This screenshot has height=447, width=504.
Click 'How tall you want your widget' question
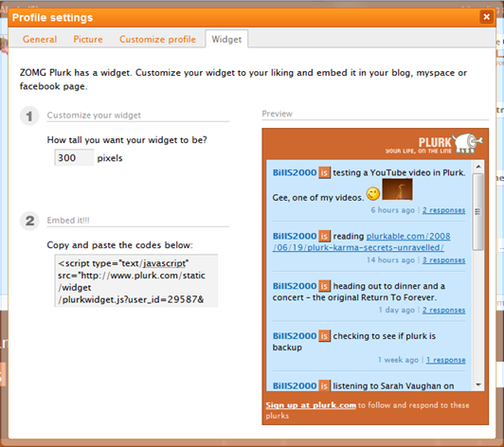pos(127,140)
